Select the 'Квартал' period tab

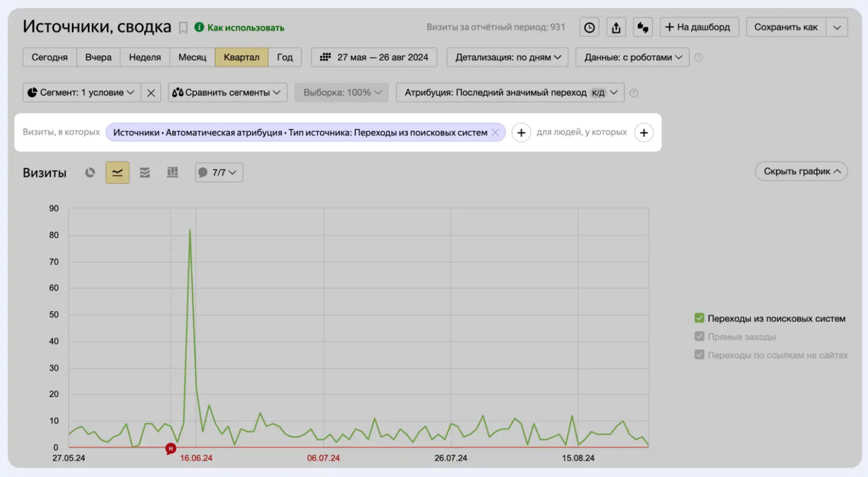point(241,57)
